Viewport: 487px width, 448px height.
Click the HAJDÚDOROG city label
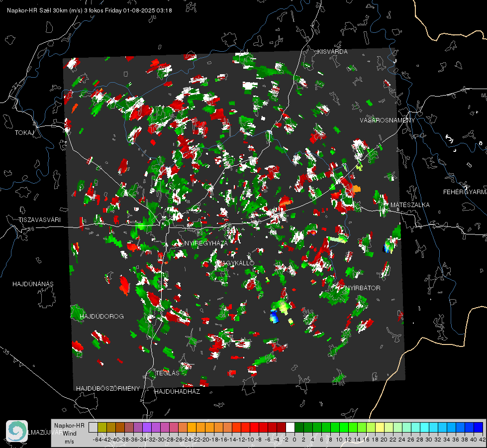pyautogui.click(x=101, y=317)
